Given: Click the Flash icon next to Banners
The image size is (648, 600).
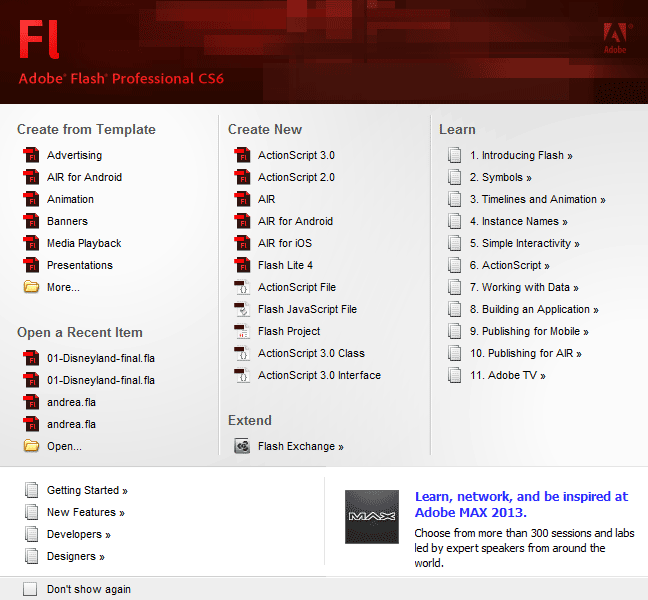Looking at the screenshot, I should [31, 221].
